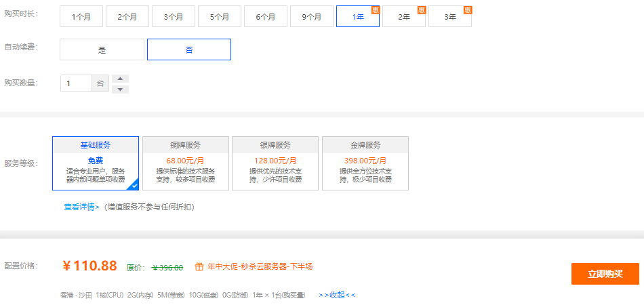
Task: Click the gift icon beside promotion text
Action: 199,267
